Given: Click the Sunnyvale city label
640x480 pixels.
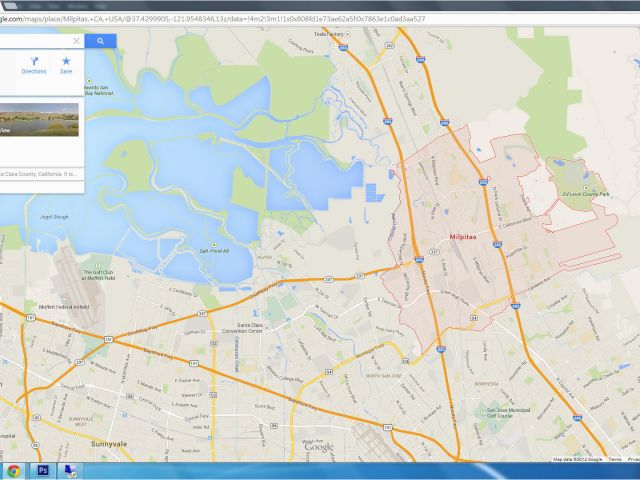Looking at the screenshot, I should coord(109,444).
